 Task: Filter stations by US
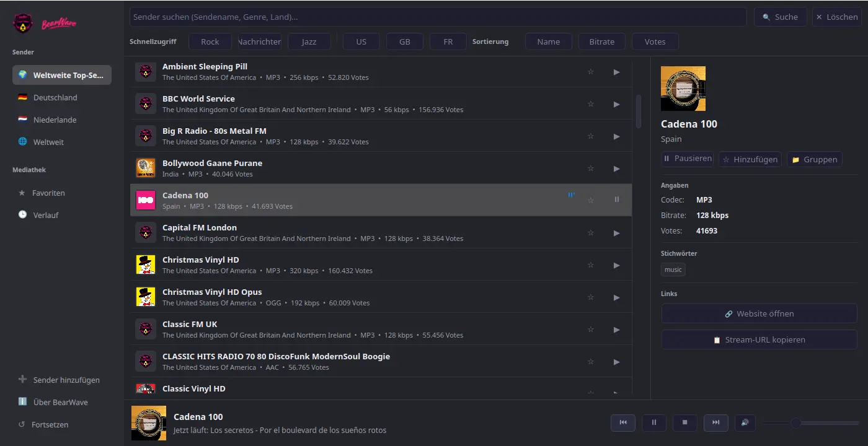[361, 42]
